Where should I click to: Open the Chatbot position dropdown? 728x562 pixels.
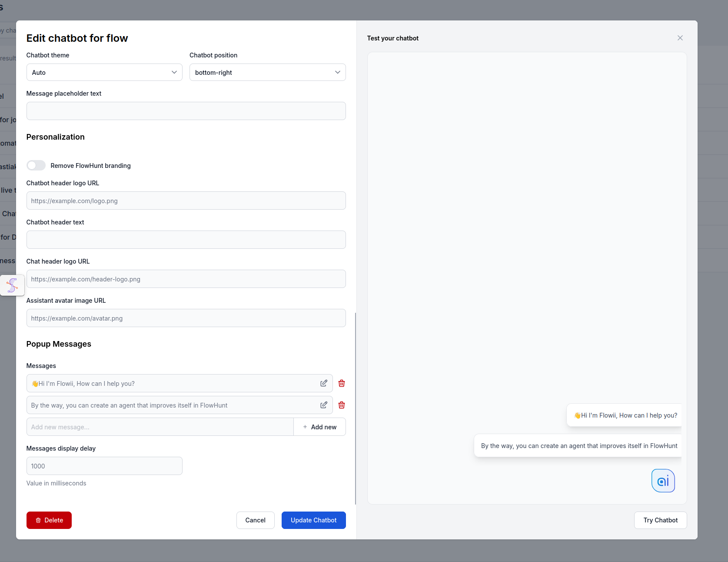coord(267,72)
